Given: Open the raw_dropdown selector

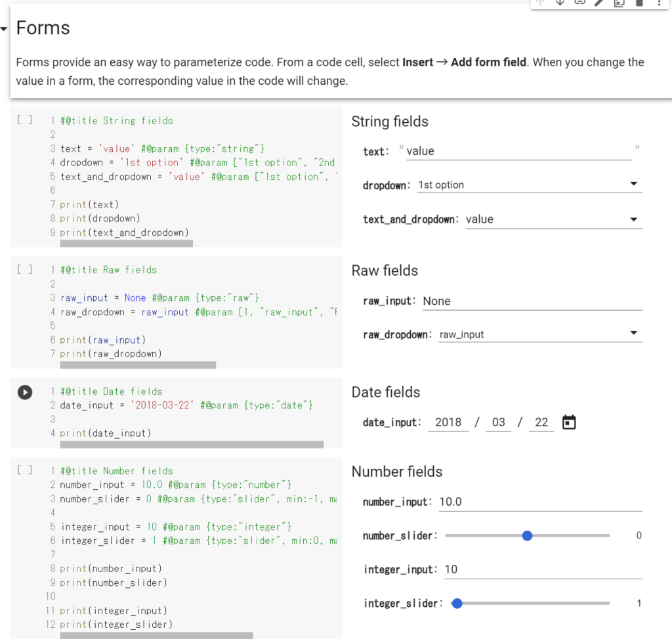Looking at the screenshot, I should (x=541, y=334).
